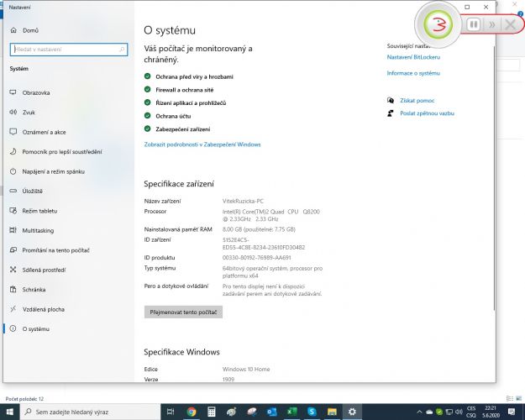This screenshot has width=525, height=420.
Task: Click Získat pomoc link
Action: [417, 101]
